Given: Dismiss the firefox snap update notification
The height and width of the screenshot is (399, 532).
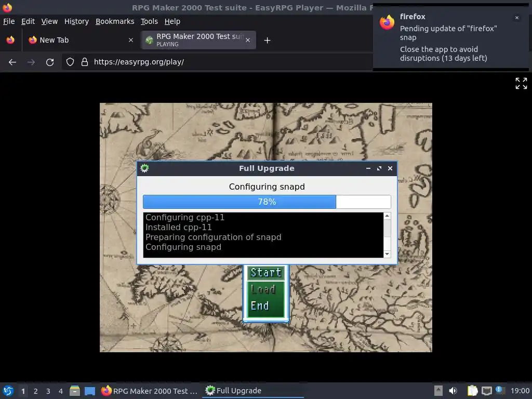Looking at the screenshot, I should click(517, 18).
